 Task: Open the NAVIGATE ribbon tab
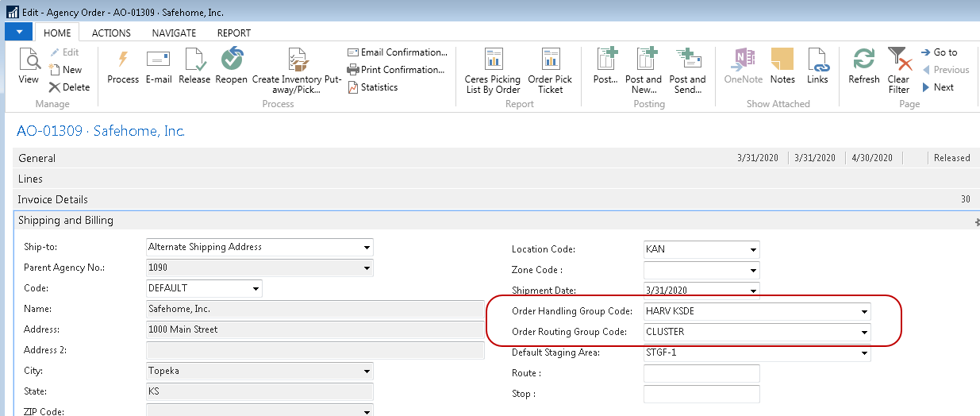tap(175, 33)
